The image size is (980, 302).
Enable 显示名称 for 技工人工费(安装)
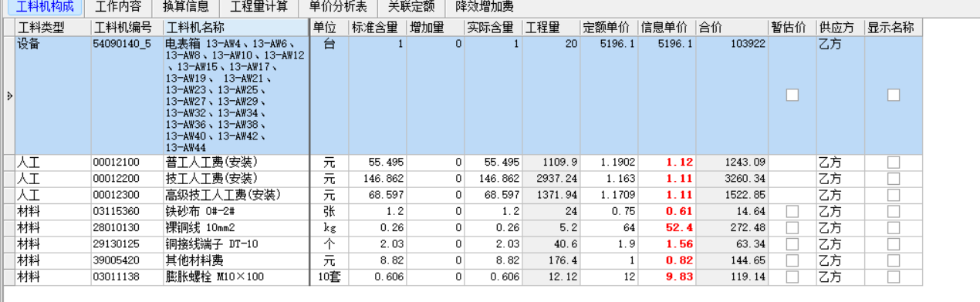(893, 179)
